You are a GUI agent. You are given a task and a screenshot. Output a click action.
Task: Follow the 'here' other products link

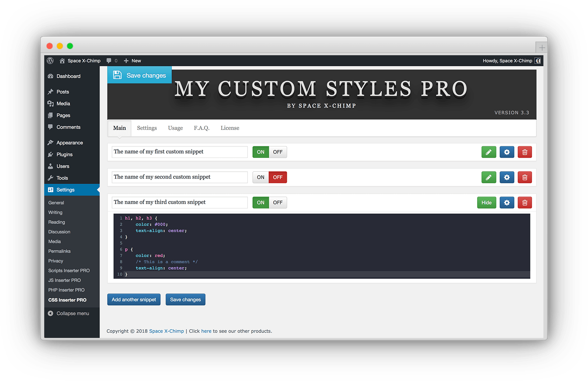pyautogui.click(x=206, y=331)
